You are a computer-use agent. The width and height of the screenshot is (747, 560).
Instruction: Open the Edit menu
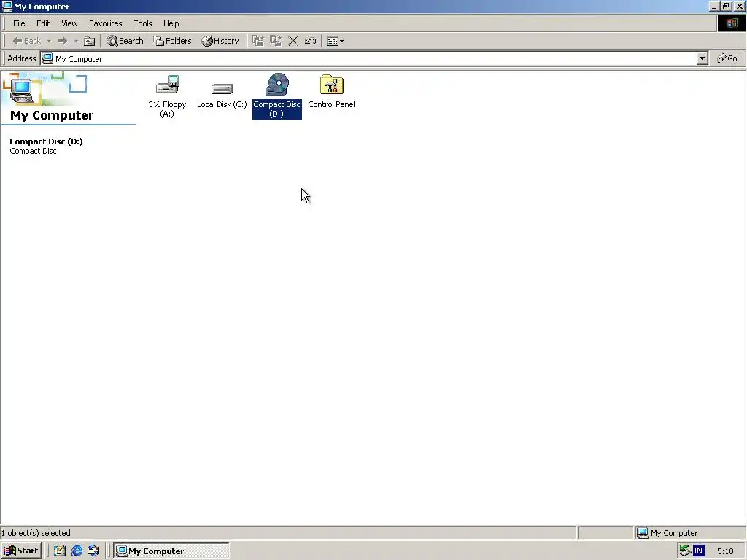[43, 23]
